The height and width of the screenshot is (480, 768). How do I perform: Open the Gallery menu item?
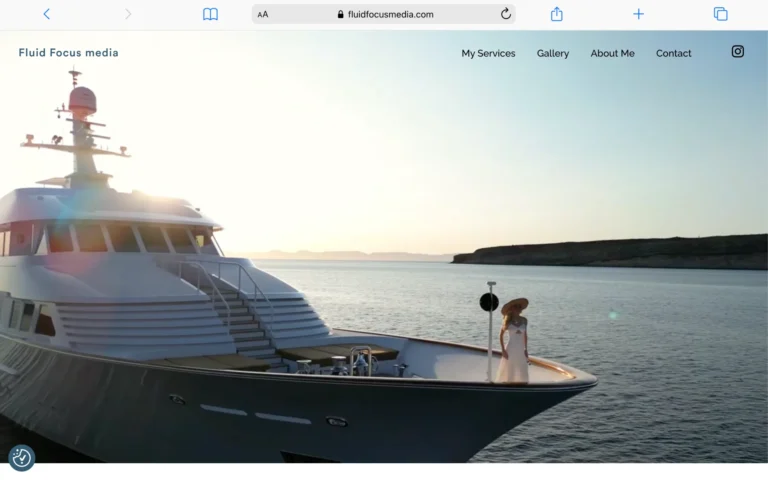tap(552, 53)
